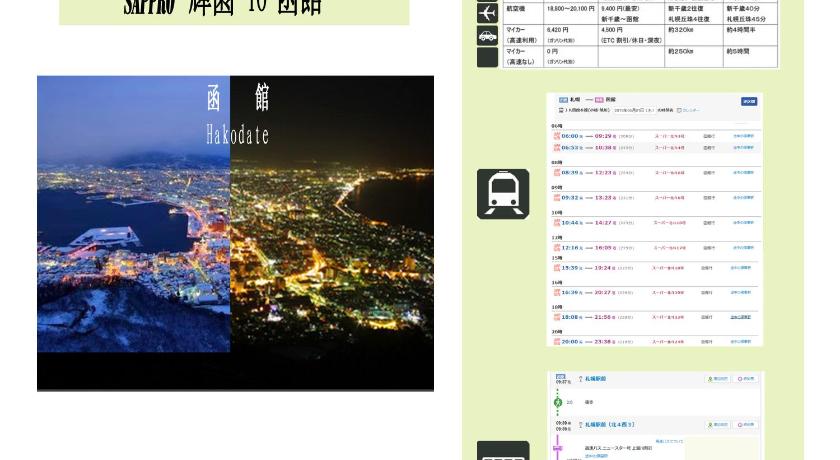This screenshot has height=460, width=840.
Task: Select the 08:39 to 12:23 train row
Action: tap(656, 172)
